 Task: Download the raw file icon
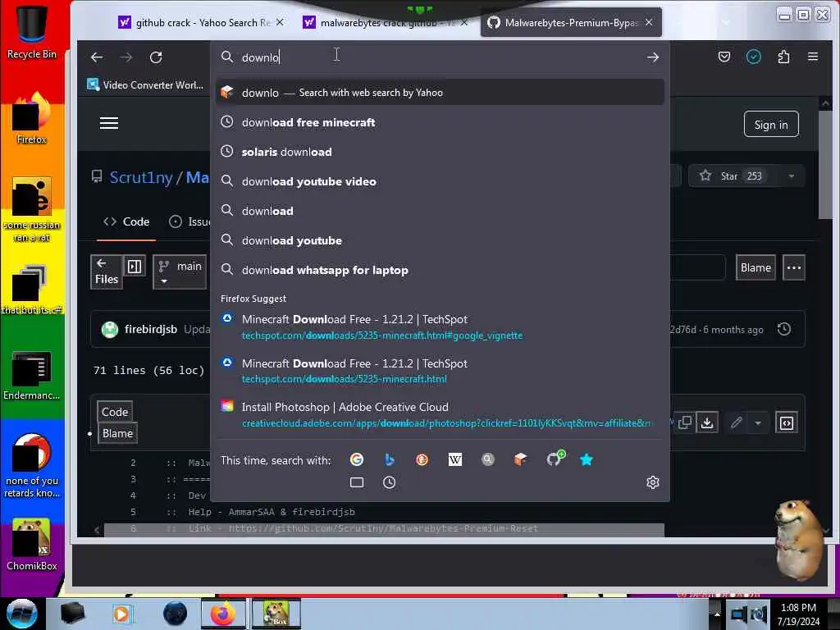(x=707, y=422)
